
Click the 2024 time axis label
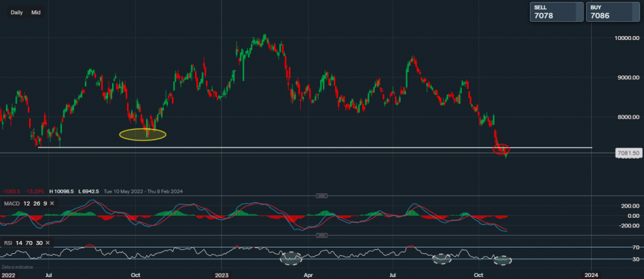tap(591, 273)
